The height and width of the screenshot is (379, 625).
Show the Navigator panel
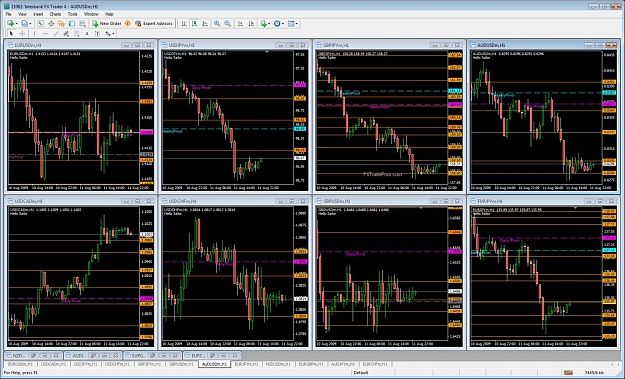click(61, 24)
